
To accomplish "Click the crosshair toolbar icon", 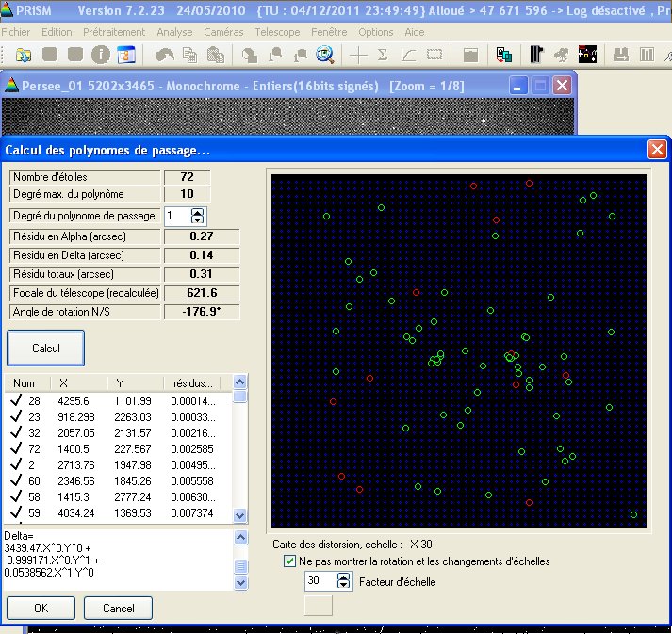I will pyautogui.click(x=359, y=55).
